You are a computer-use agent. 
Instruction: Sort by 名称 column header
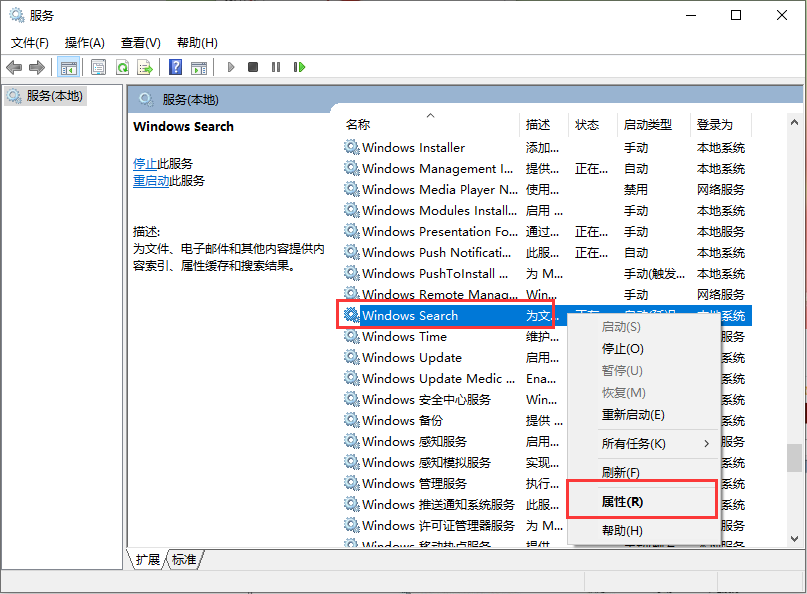(430, 125)
